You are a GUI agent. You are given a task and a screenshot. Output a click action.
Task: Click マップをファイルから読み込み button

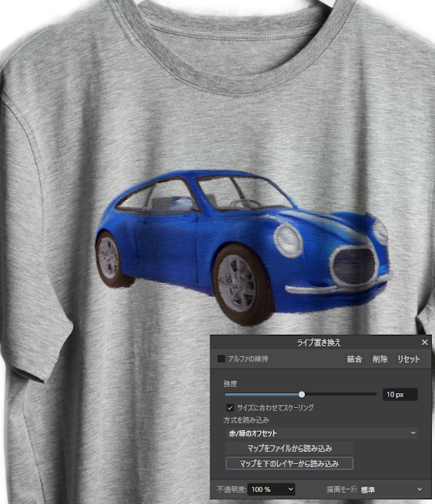289,448
